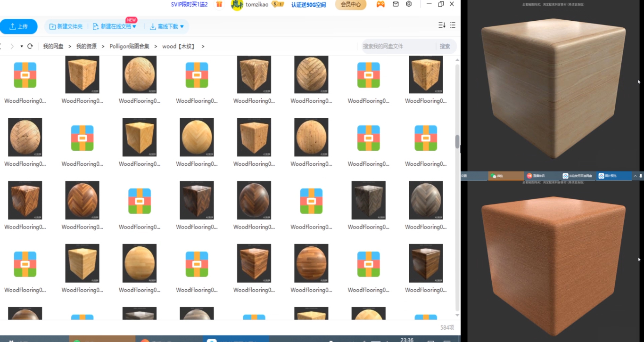
Task: Open Polligon贴图合集 breadcrumb folder
Action: (x=129, y=46)
